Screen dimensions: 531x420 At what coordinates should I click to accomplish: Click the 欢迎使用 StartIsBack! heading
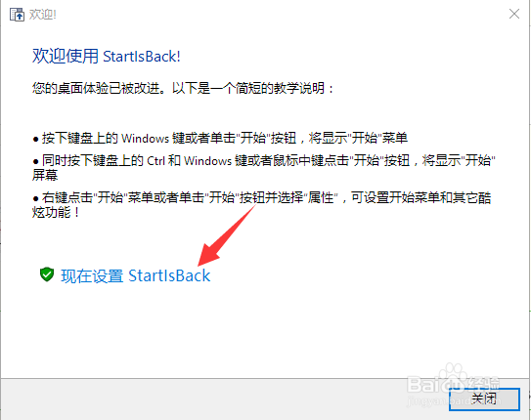107,56
